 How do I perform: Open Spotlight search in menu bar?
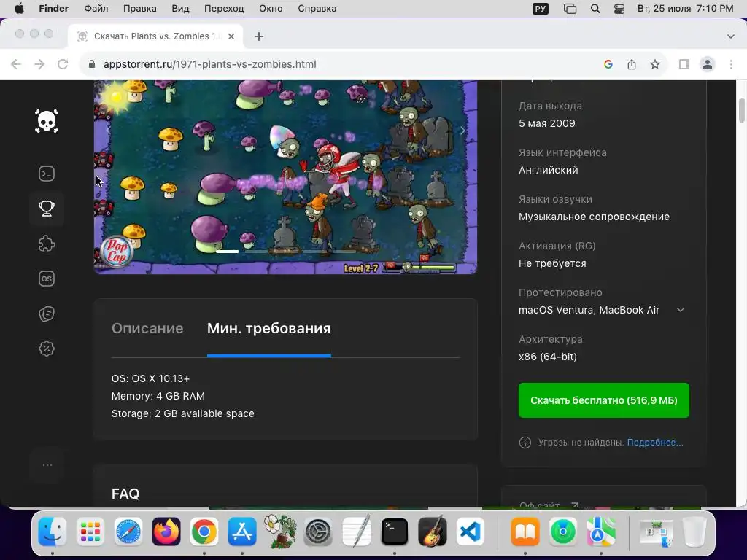(x=595, y=9)
